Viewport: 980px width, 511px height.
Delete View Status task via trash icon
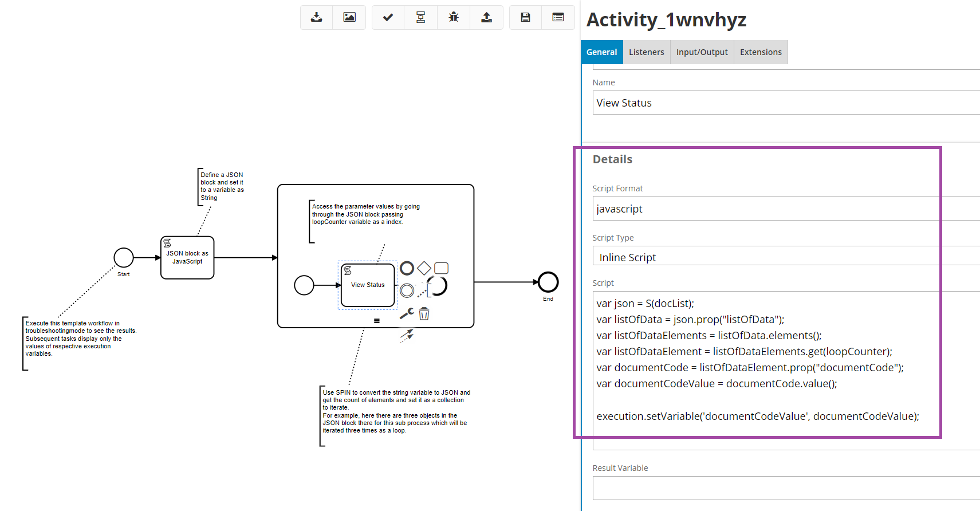[x=424, y=313]
